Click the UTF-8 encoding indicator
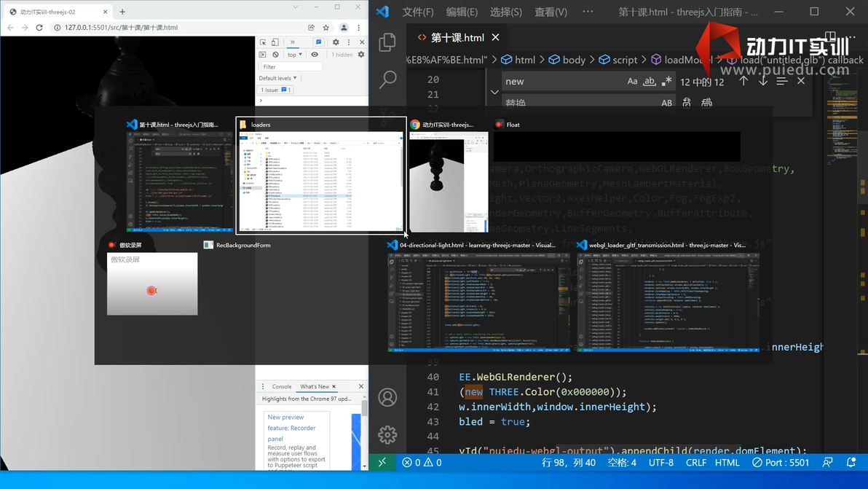868x489 pixels. click(661, 462)
